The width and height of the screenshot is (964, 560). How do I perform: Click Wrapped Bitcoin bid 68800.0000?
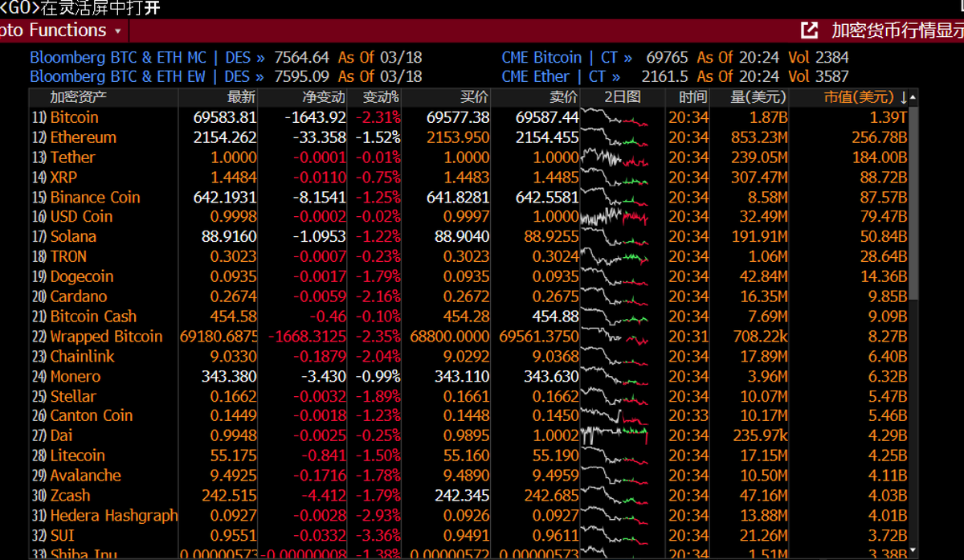tap(449, 337)
